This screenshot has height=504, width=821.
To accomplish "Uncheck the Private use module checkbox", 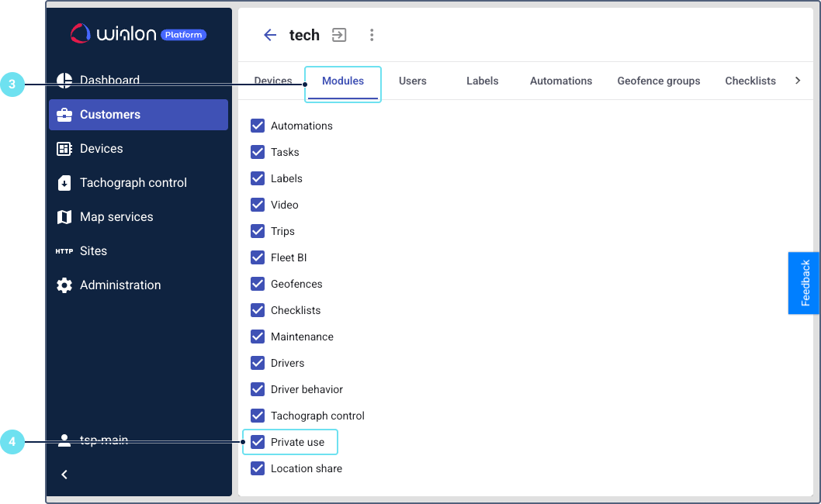I will (x=258, y=442).
